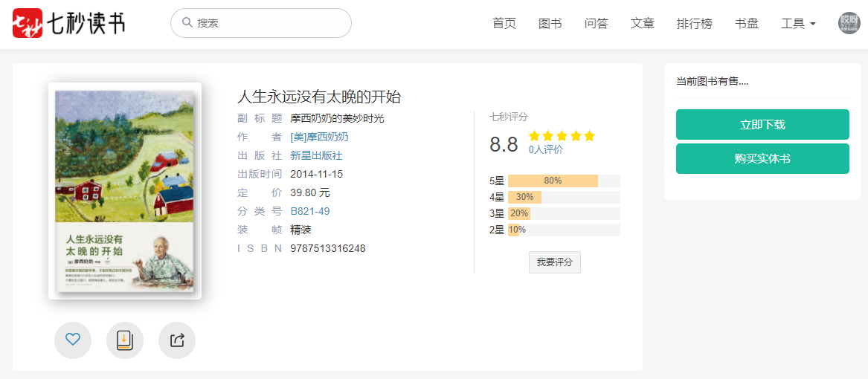
Task: Click the 我要评分 button
Action: tap(555, 262)
